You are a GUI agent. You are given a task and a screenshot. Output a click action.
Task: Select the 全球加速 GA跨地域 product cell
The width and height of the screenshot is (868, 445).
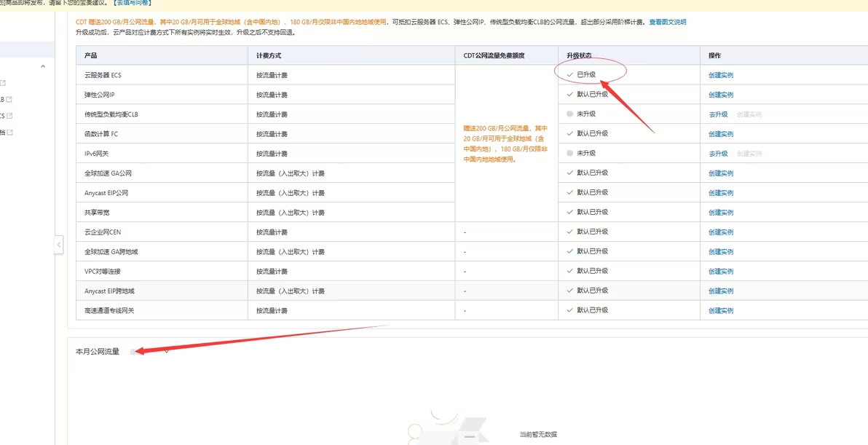click(x=162, y=252)
